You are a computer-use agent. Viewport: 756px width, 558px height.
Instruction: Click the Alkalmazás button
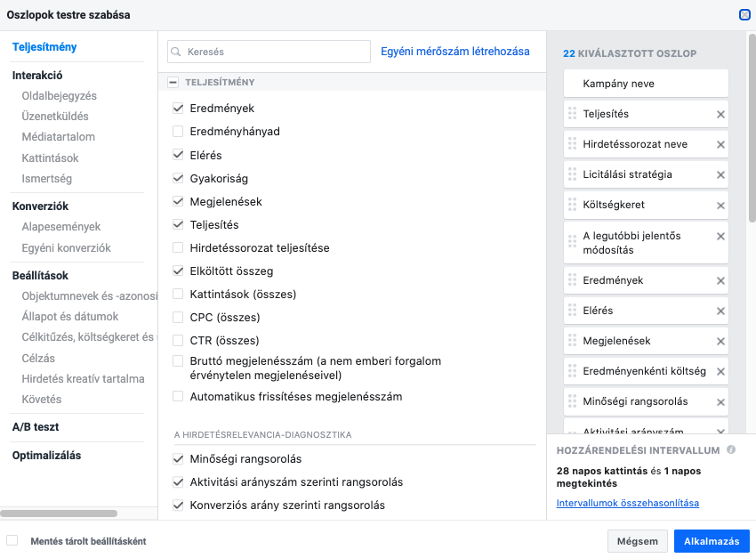712,541
